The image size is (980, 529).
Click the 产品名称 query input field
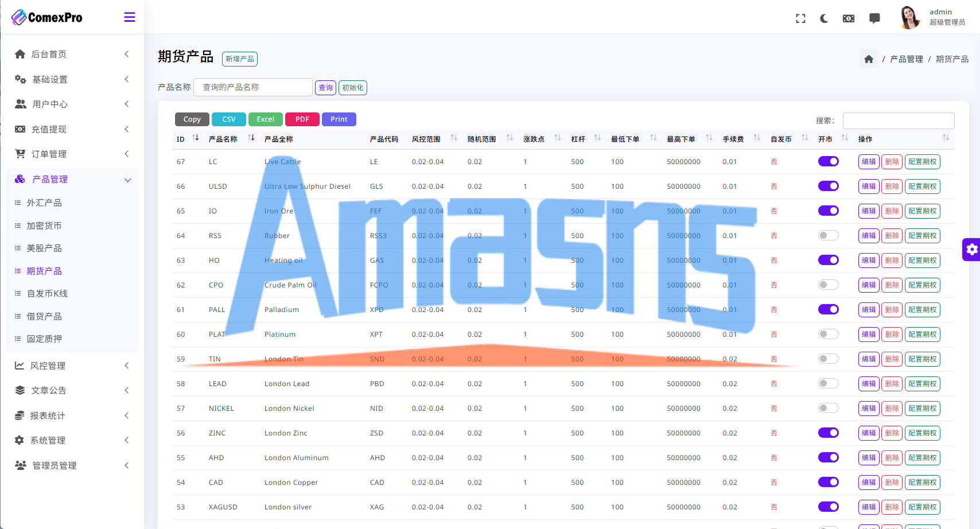click(253, 87)
